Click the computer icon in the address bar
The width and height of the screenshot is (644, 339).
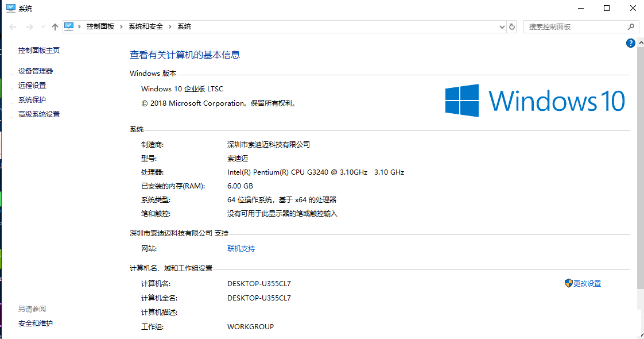click(x=69, y=26)
